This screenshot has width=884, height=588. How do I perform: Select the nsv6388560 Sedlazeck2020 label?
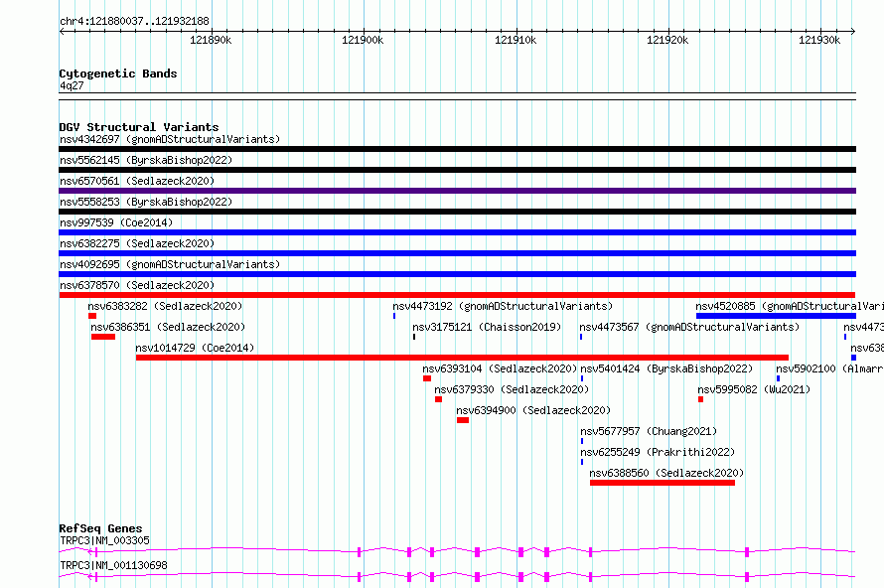(x=666, y=473)
